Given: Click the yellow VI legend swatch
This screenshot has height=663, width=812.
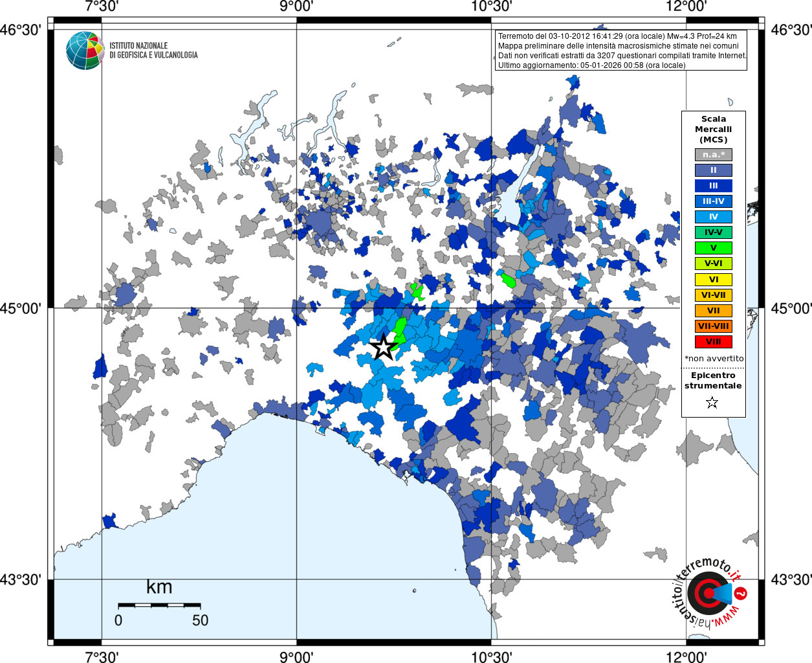Looking at the screenshot, I should point(714,280).
